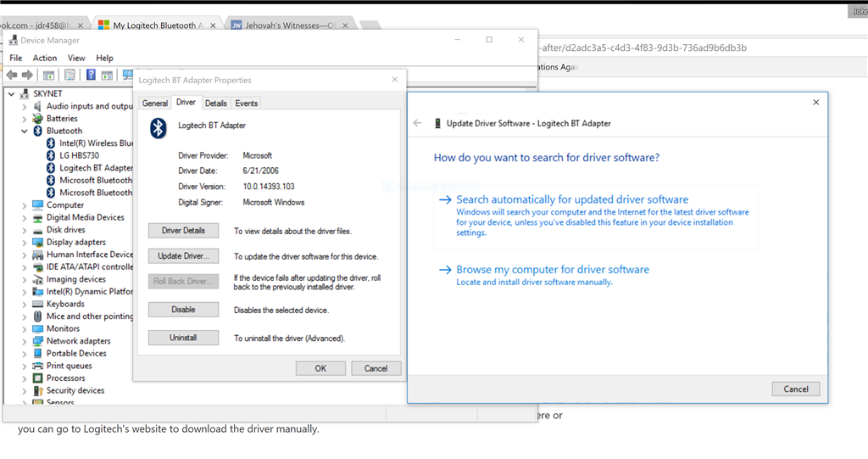This screenshot has height=459, width=868.
Task: Expand Intel(R) Dynamic Platform node
Action: (x=25, y=292)
